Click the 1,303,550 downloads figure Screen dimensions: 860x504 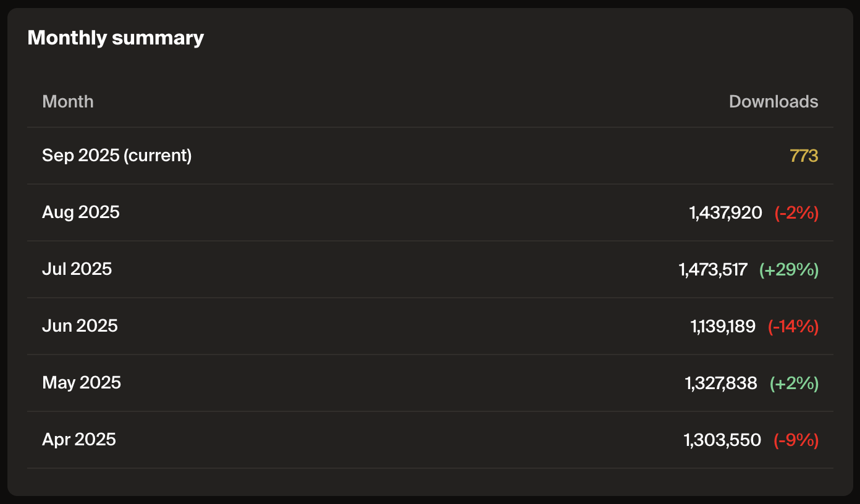click(x=722, y=440)
